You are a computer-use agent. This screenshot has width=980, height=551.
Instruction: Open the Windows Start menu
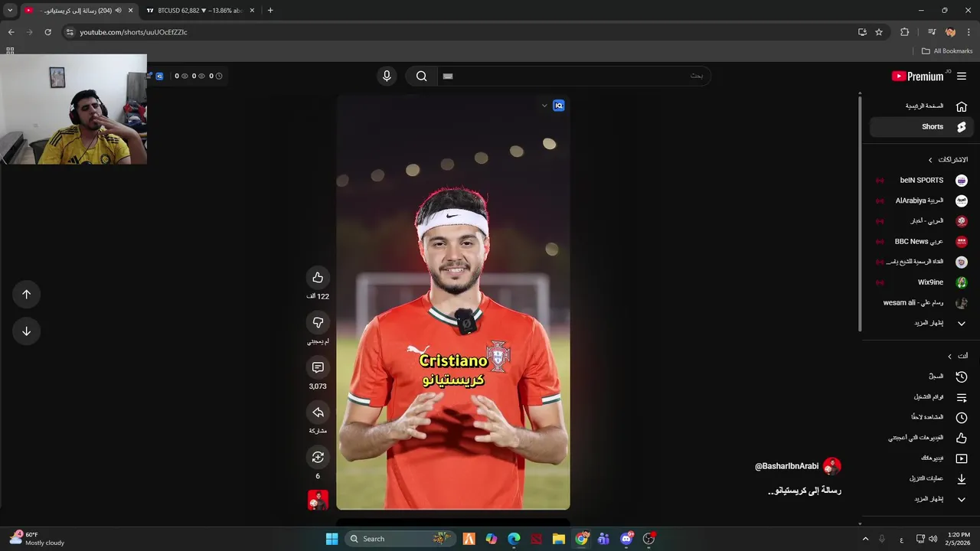[x=332, y=539]
